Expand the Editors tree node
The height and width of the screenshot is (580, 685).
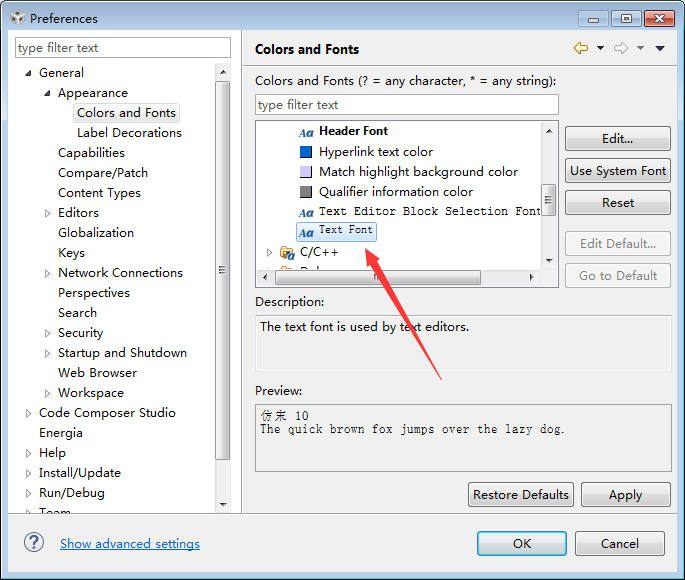[47, 213]
